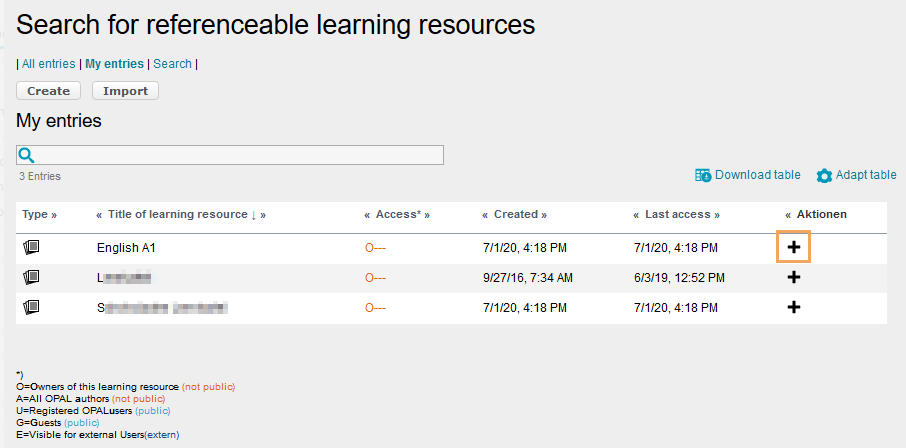Click the learning resource type icon for English A1

coord(31,246)
